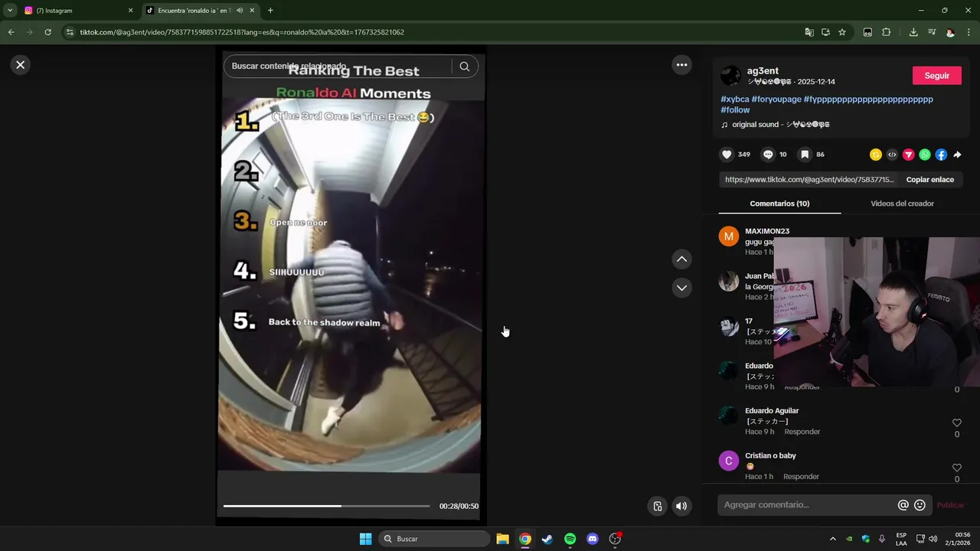
Task: Click the Publicar comment button
Action: pyautogui.click(x=950, y=505)
